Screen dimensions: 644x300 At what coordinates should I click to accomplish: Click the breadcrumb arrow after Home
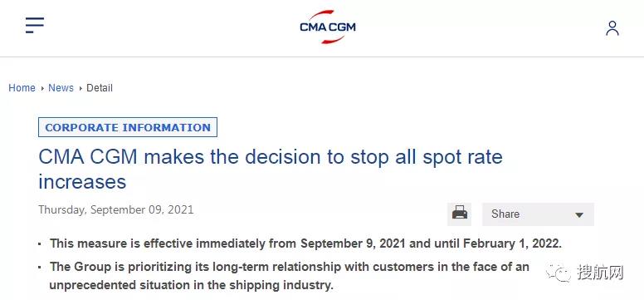41,88
